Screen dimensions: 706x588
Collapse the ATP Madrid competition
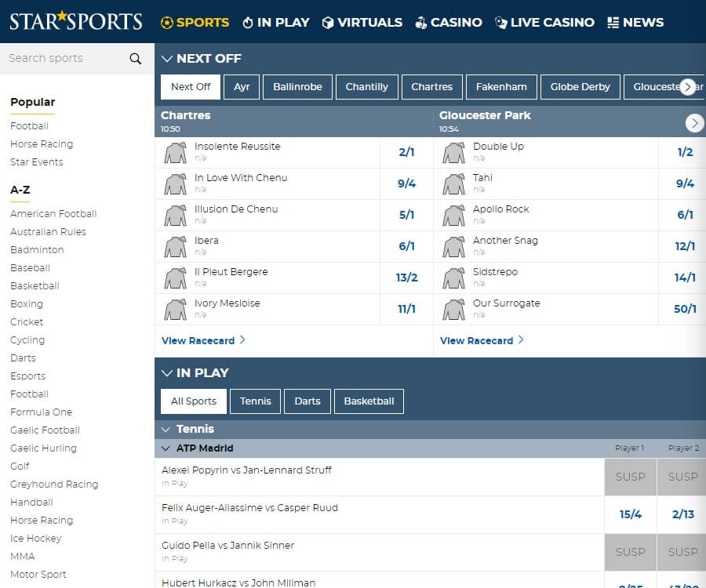[166, 448]
